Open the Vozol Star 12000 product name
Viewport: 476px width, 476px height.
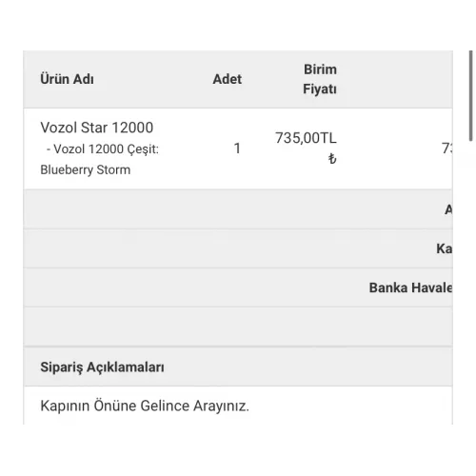point(97,128)
